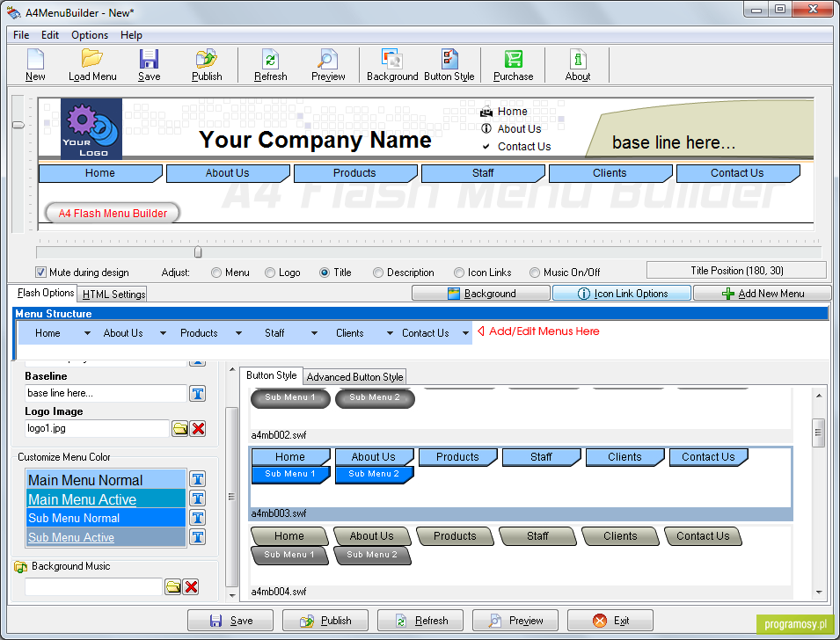Screen dimensions: 840x640
Task: Click the bottom Refresh button
Action: pyautogui.click(x=420, y=621)
